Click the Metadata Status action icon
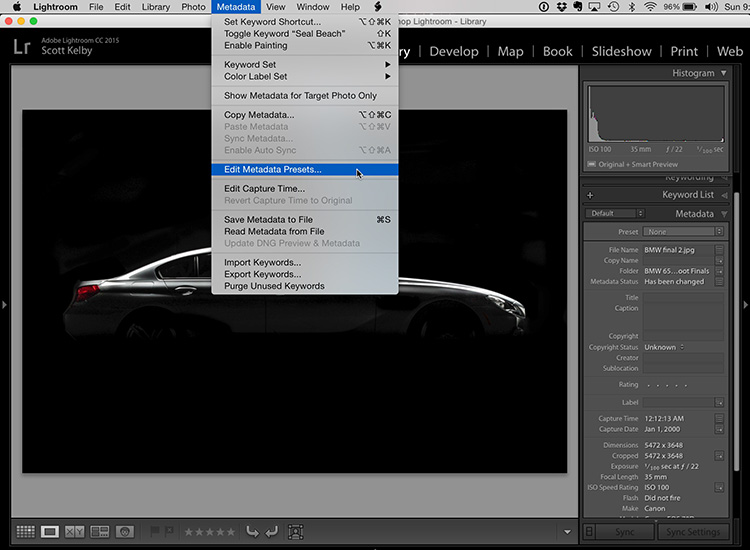Image resolution: width=750 pixels, height=550 pixels. click(719, 282)
